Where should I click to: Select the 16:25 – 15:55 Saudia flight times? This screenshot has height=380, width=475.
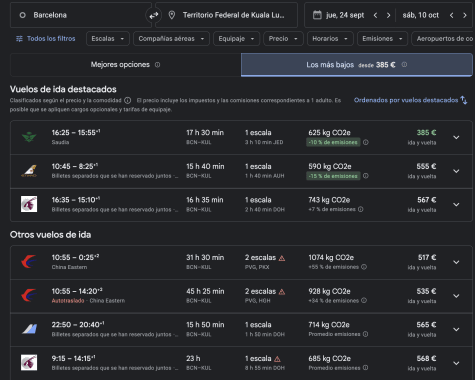pos(76,133)
